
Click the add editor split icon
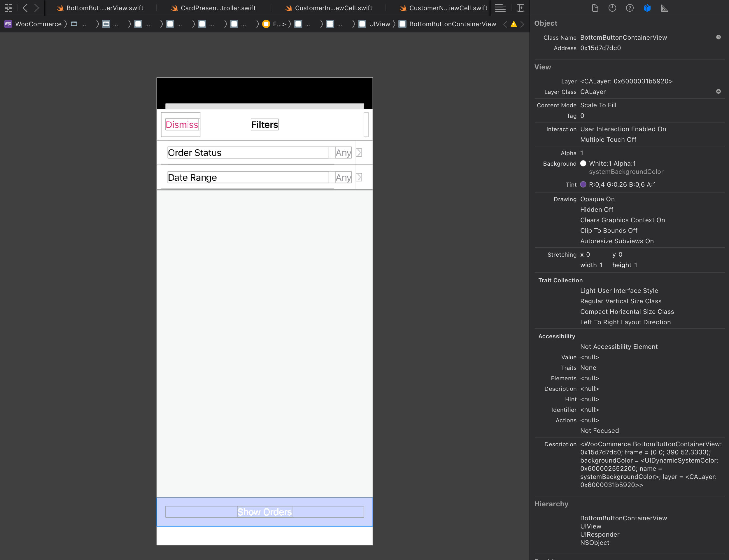[520, 8]
